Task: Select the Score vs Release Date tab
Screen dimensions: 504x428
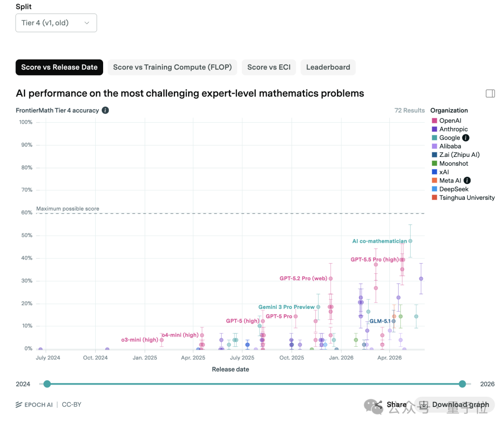Action: (59, 67)
